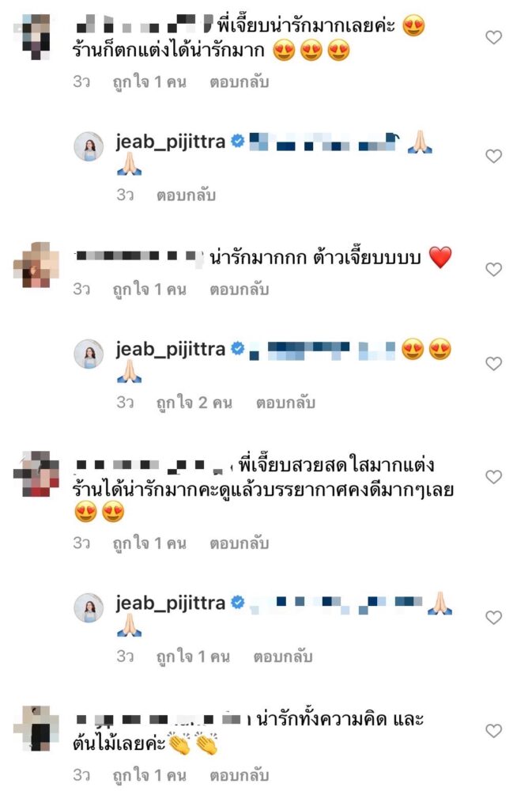Screen dimensions: 532x810
Task: Click ตอบกลับ under the clapping hands comment
Action: (239, 775)
